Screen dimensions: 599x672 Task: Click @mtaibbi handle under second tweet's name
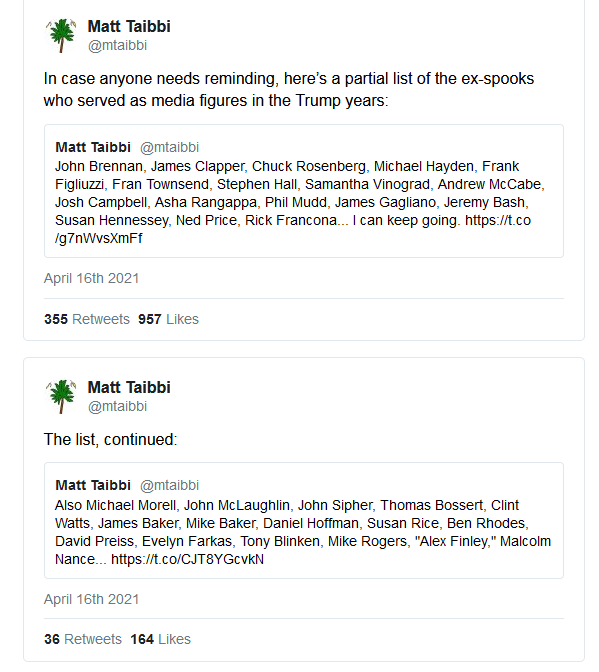coord(117,406)
